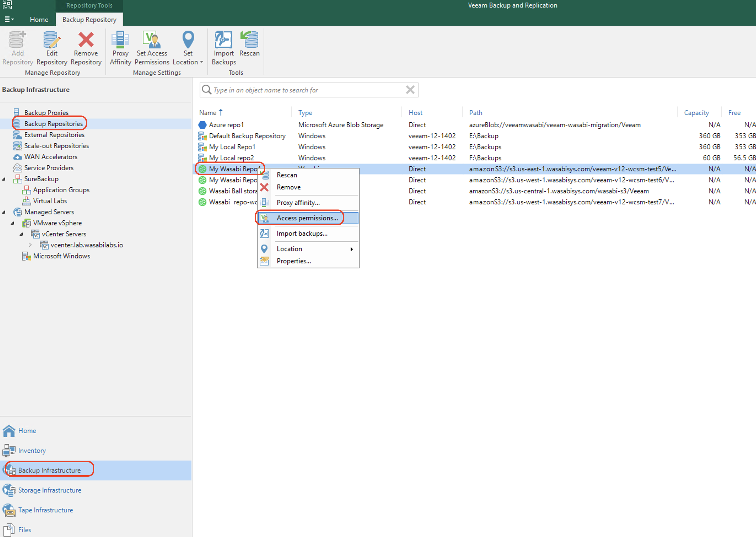The height and width of the screenshot is (537, 756).
Task: Collapse the SureBackup tree node
Action: click(4, 179)
